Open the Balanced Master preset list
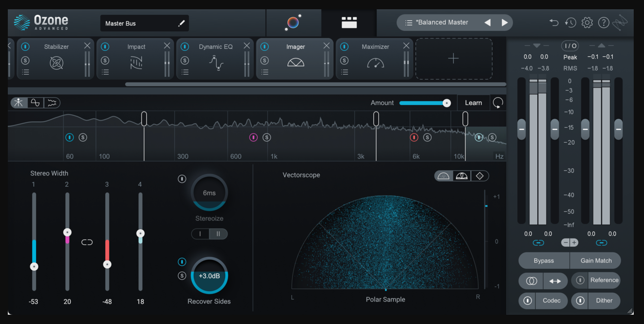This screenshot has height=324, width=644. click(437, 22)
